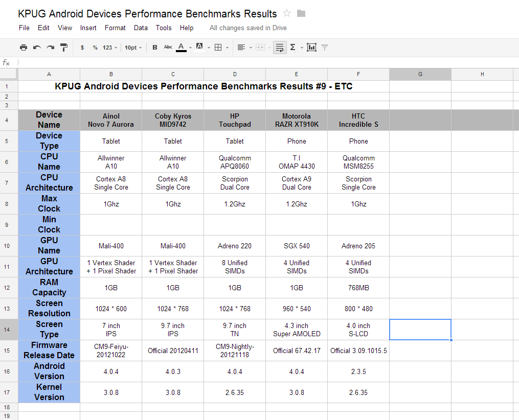The image size is (519, 420).
Task: Click the move-to-folder icon
Action: 301,13
